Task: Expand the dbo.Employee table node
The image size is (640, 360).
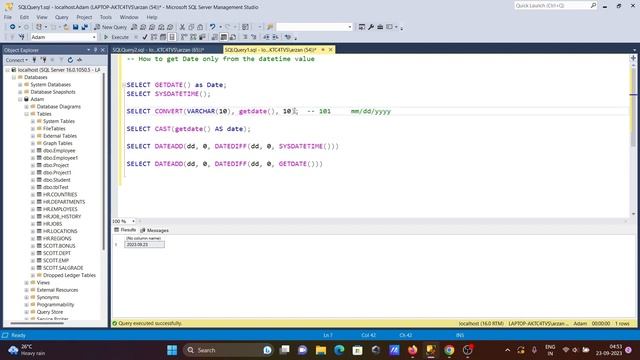Action: point(33,151)
